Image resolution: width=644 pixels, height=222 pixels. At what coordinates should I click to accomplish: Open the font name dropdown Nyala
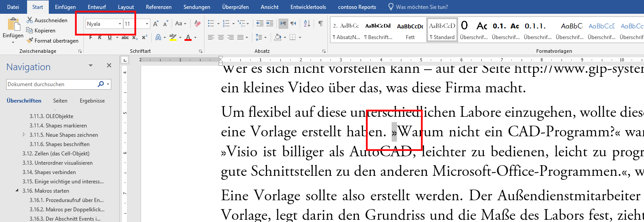click(120, 24)
